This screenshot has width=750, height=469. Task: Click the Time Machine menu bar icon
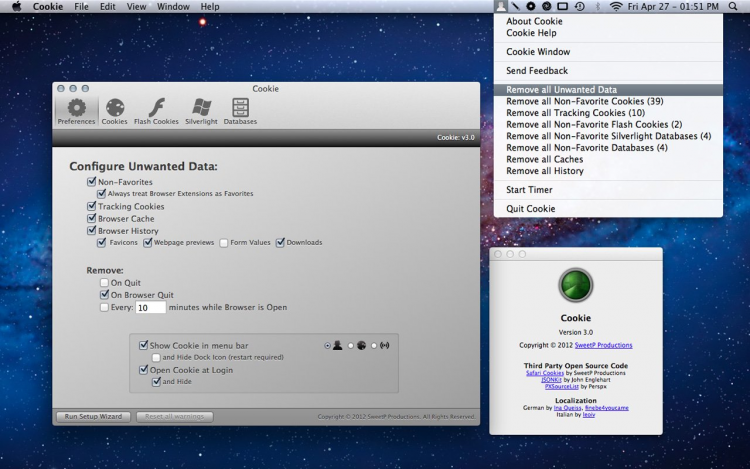[580, 6]
